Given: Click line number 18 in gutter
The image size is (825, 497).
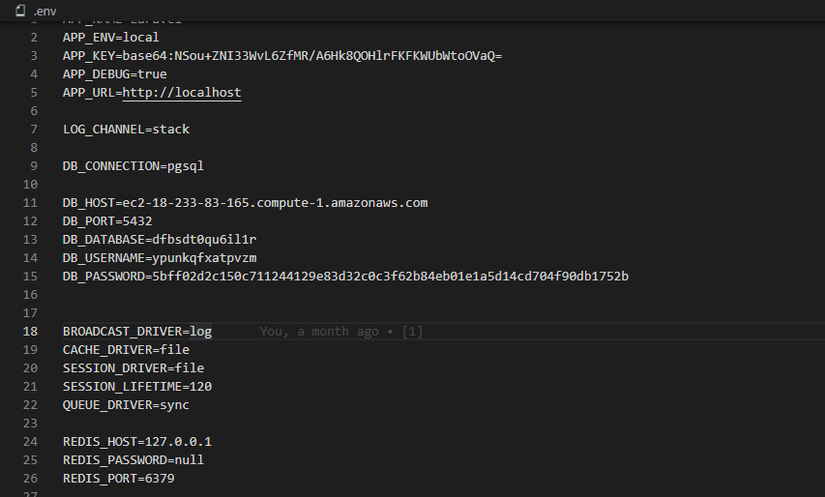Looking at the screenshot, I should tap(30, 331).
